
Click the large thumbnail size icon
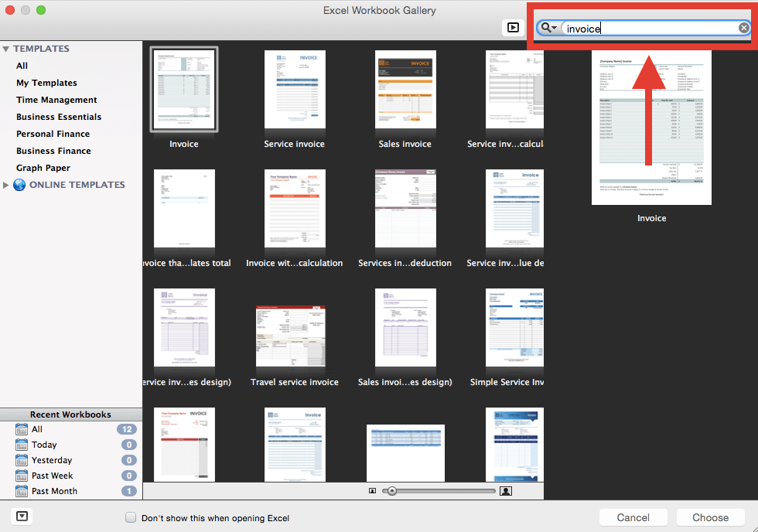[x=506, y=491]
